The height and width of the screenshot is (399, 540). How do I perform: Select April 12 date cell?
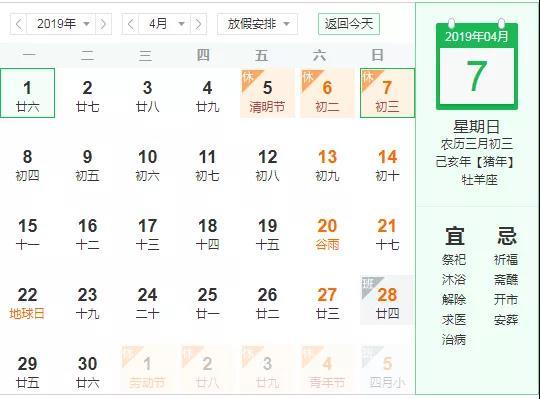pyautogui.click(x=268, y=165)
